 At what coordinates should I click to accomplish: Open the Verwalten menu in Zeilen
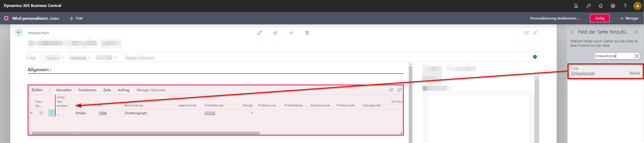point(64,90)
